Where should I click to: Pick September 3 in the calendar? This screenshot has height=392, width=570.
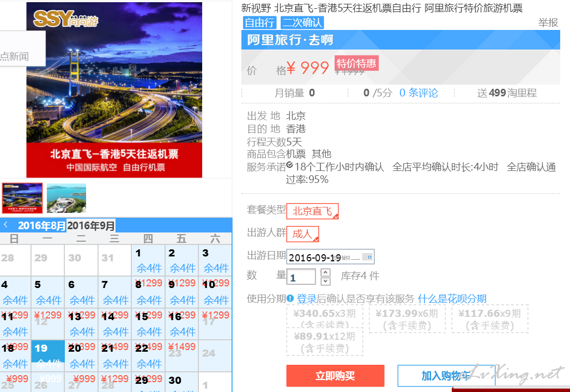pyautogui.click(x=215, y=260)
